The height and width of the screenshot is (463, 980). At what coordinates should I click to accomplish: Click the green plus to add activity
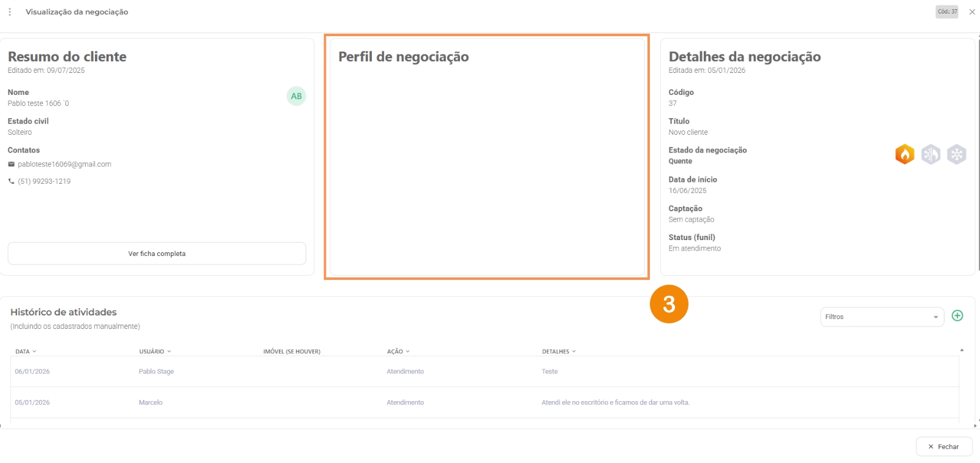pyautogui.click(x=957, y=315)
